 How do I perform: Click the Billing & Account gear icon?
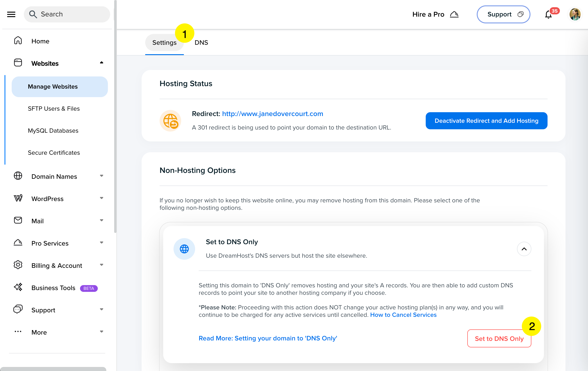pos(18,265)
